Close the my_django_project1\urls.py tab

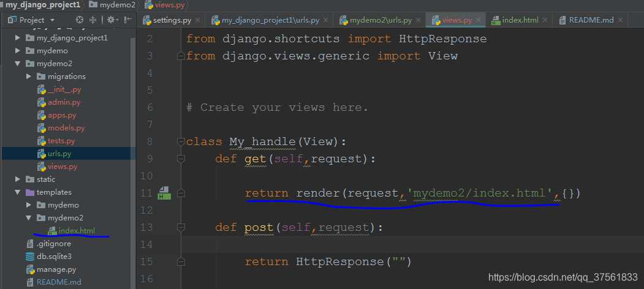(325, 20)
